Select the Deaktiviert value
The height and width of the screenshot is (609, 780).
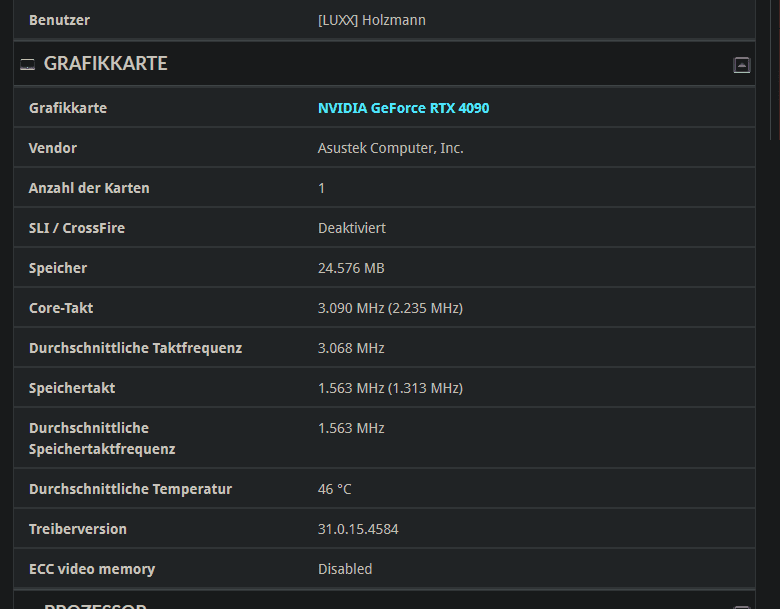tap(352, 228)
